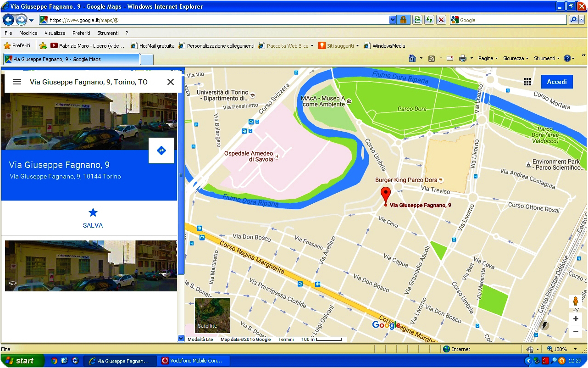Click the Modalità Lite map link

pyautogui.click(x=200, y=340)
